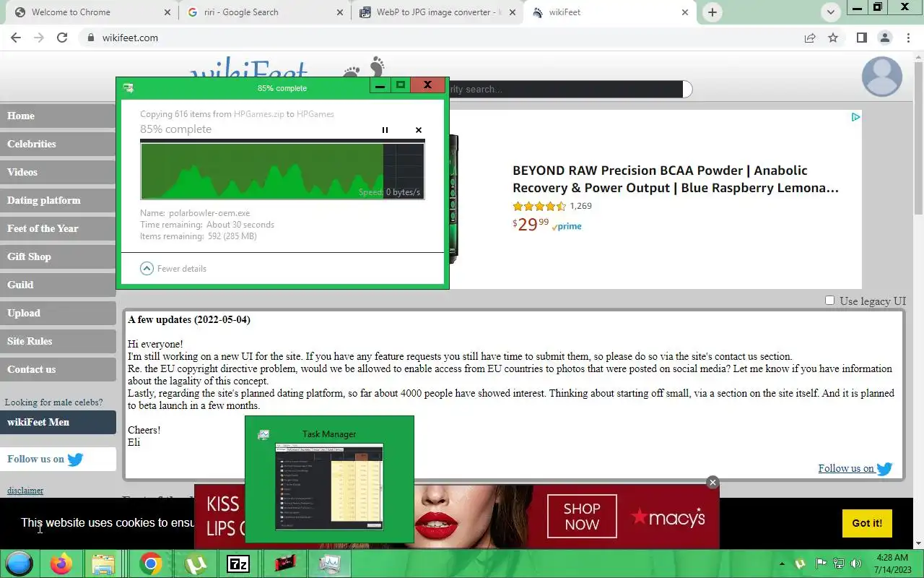Toggle Use legacy UI checkbox
This screenshot has width=924, height=578.
tap(829, 301)
